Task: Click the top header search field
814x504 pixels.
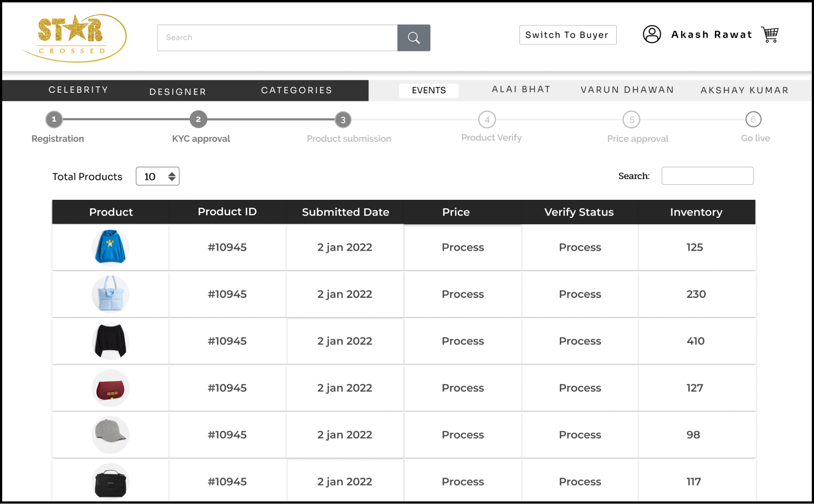Action: click(277, 38)
